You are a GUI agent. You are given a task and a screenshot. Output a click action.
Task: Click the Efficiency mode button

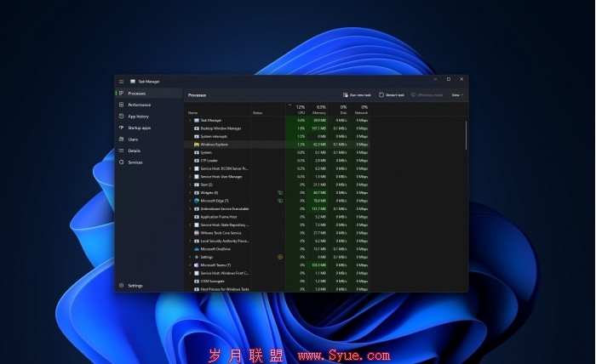(x=427, y=95)
